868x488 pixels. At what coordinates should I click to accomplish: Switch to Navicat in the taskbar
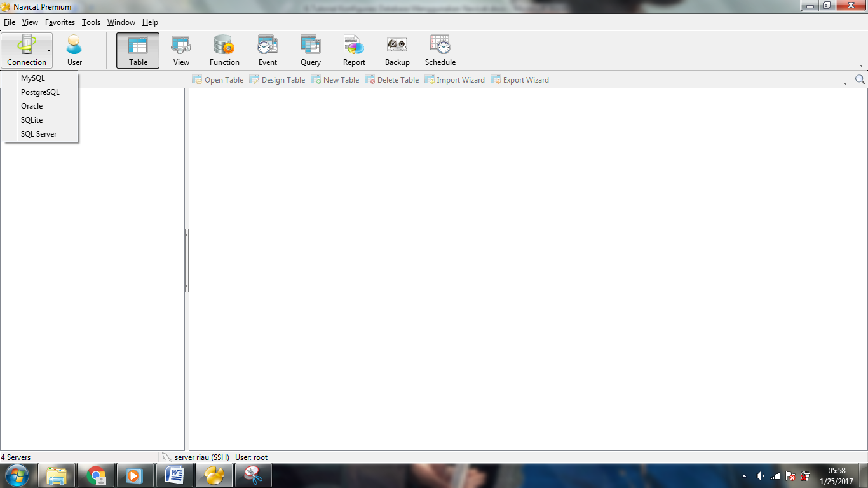pyautogui.click(x=214, y=475)
